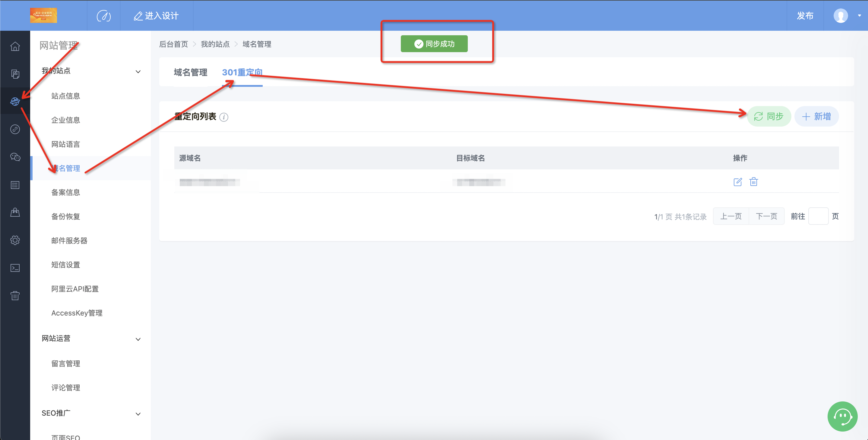Open the trash bin sidebar icon
The image size is (868, 440).
coord(15,296)
